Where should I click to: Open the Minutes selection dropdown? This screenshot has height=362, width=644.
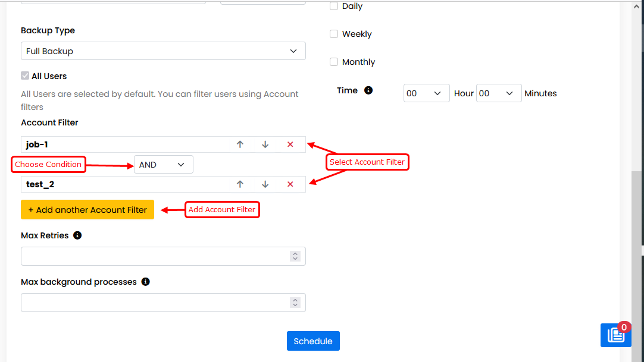coord(499,93)
